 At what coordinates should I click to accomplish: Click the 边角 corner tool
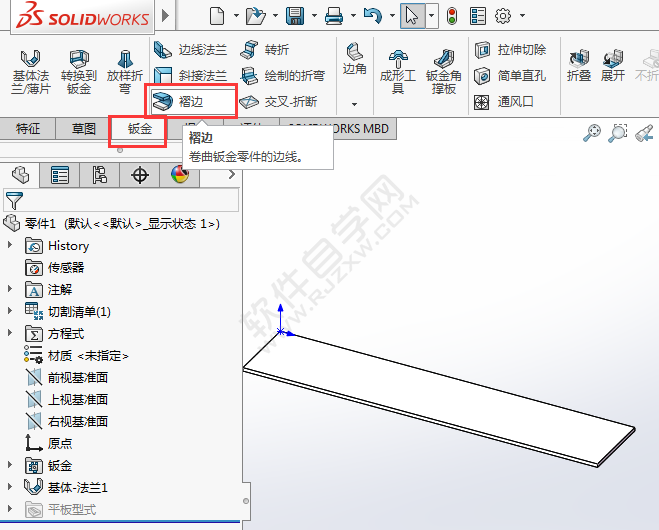354,59
